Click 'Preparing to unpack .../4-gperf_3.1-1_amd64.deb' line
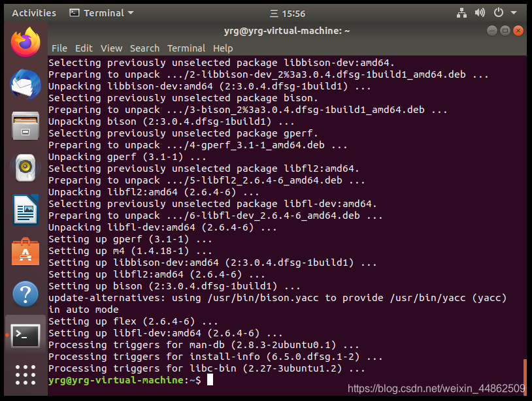Image resolution: width=532 pixels, height=401 pixels. pos(198,145)
